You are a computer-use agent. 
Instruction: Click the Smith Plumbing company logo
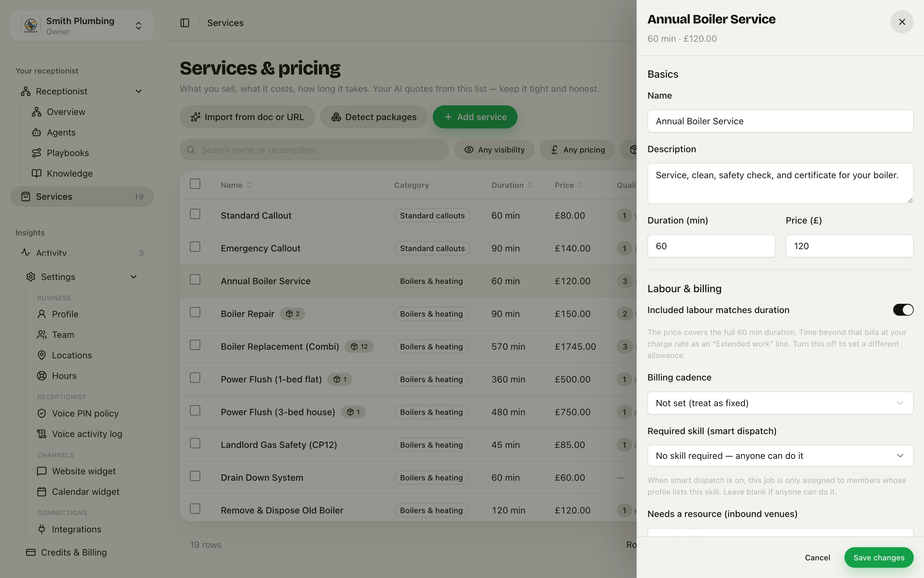[x=31, y=26]
